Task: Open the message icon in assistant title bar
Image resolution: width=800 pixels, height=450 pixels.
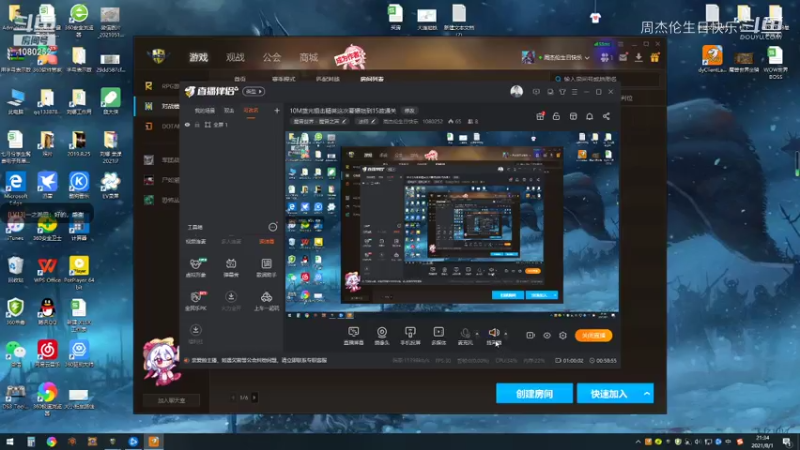Action: [x=536, y=92]
